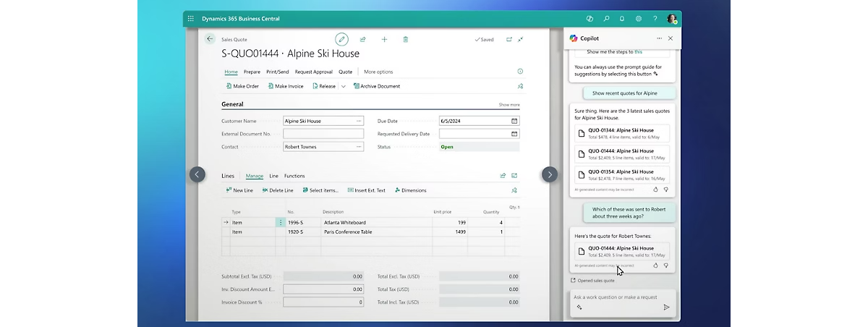
Task: Click Insert Ext. Text
Action: click(x=367, y=190)
